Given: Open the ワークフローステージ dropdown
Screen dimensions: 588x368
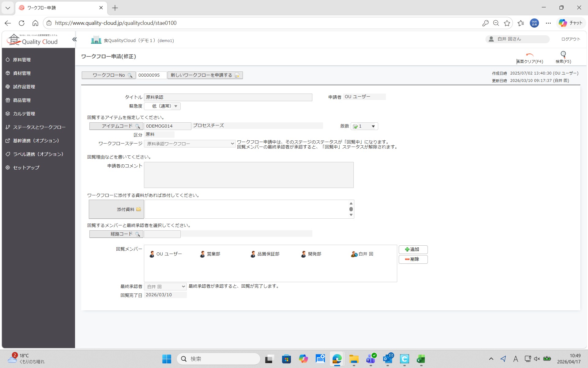Looking at the screenshot, I should 190,144.
